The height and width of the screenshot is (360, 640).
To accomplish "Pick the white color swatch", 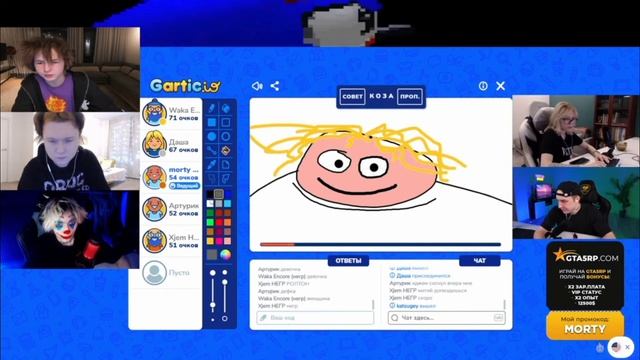I will (210, 203).
